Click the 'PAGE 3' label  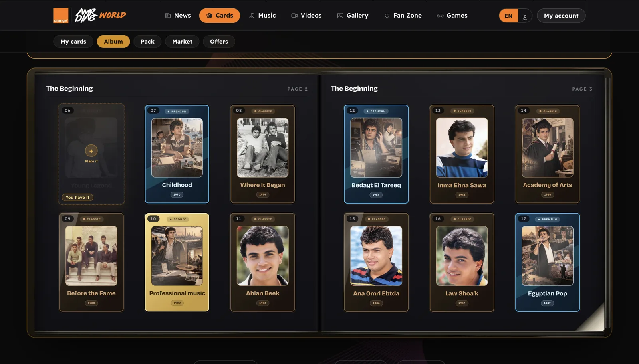click(x=582, y=89)
